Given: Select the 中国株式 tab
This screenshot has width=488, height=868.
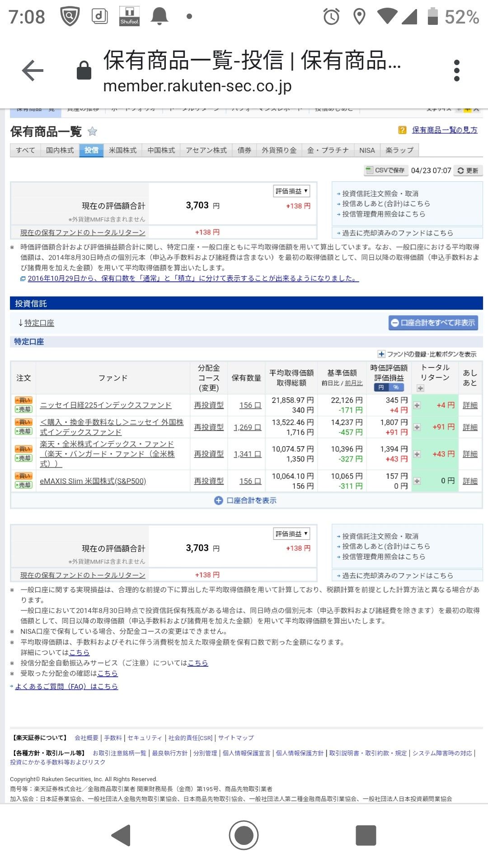Looking at the screenshot, I should pyautogui.click(x=161, y=150).
